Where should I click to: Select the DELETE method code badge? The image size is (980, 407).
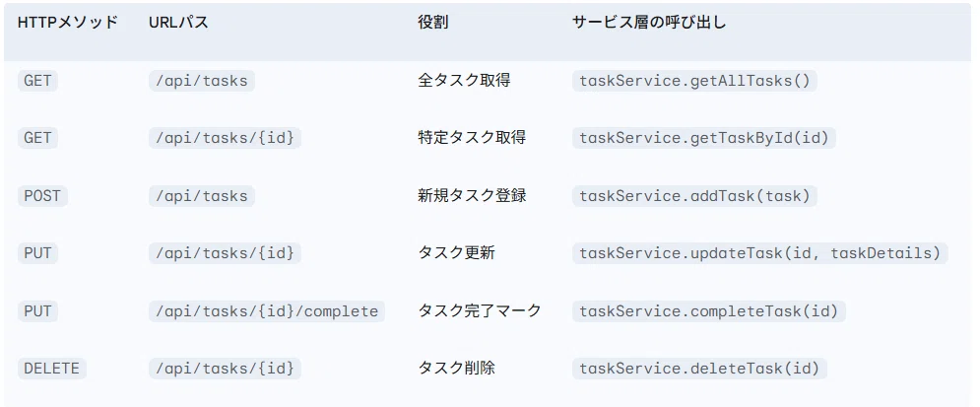coord(52,369)
